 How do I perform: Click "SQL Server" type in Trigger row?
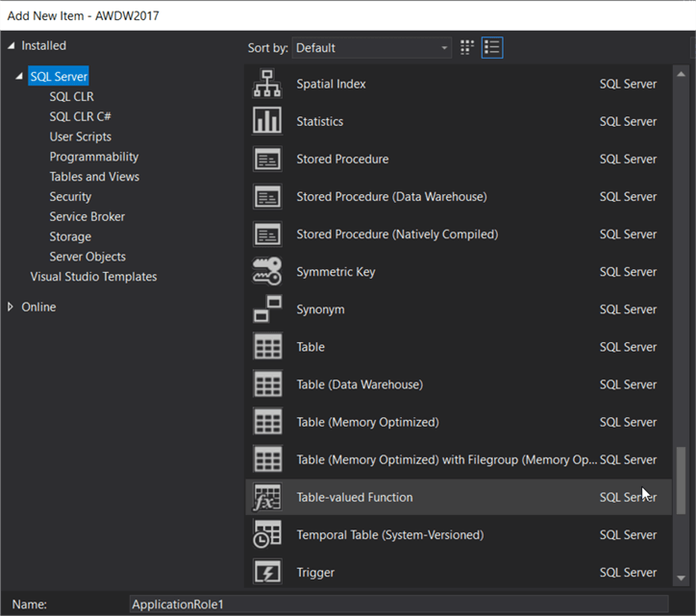pyautogui.click(x=628, y=573)
